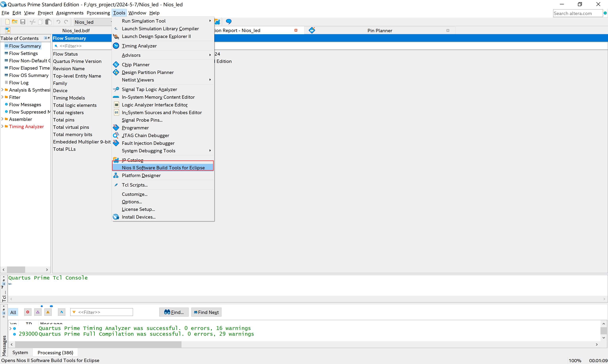Open In-System Sources and Probes Editor
Screen dimensions: 608x364
tap(163, 112)
